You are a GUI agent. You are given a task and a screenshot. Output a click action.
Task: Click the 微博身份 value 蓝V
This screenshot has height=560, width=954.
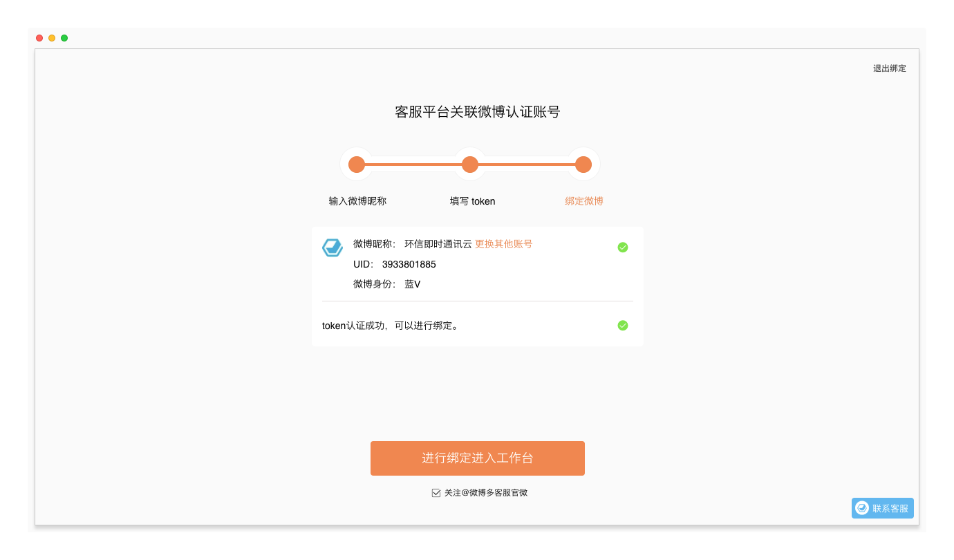413,284
